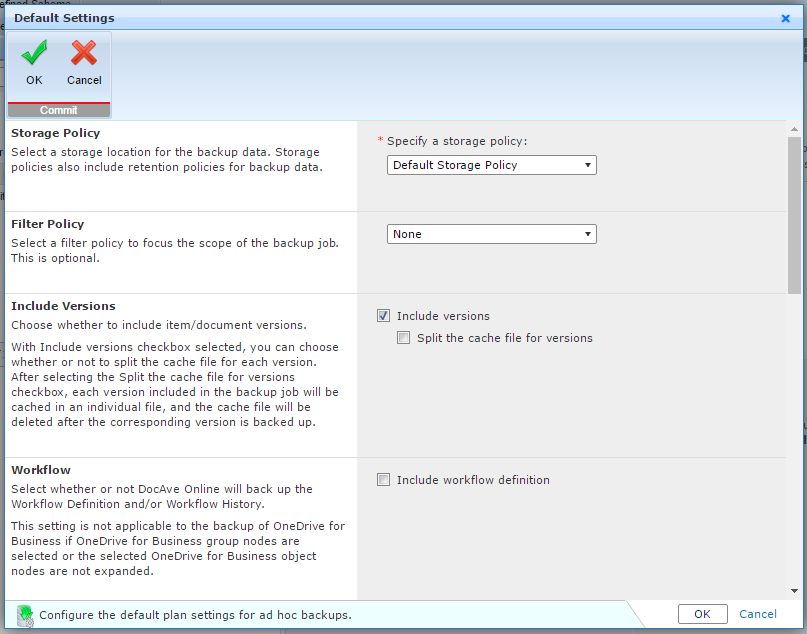The image size is (807, 634).
Task: Click the green checkmark OK icon
Action: [34, 54]
